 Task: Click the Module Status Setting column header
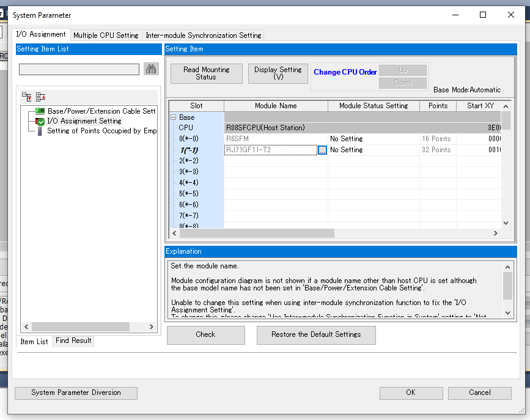click(374, 106)
